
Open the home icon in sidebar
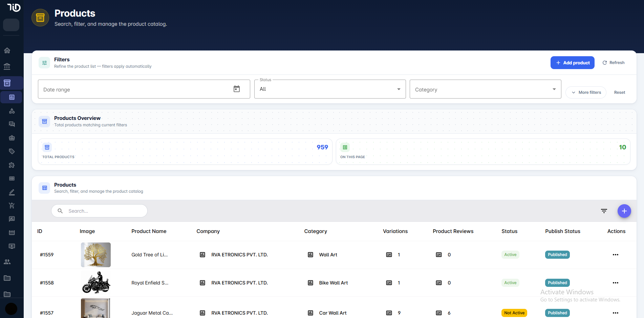coord(7,50)
